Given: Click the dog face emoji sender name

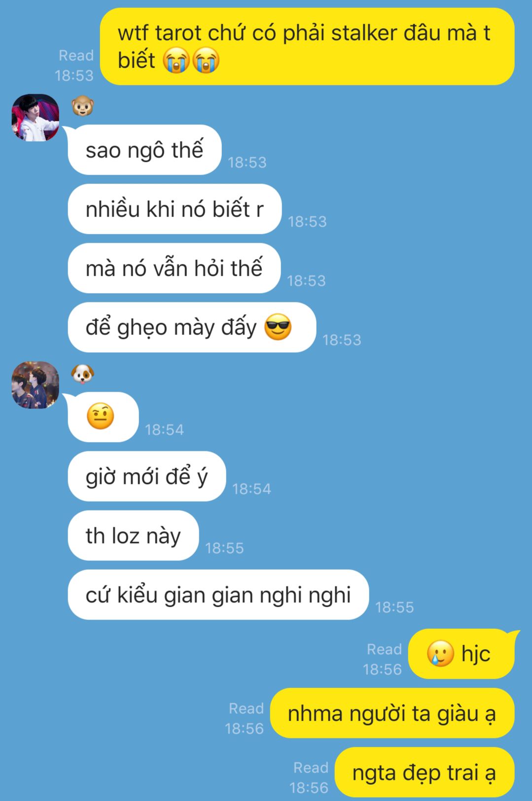Looking at the screenshot, I should coord(82,373).
